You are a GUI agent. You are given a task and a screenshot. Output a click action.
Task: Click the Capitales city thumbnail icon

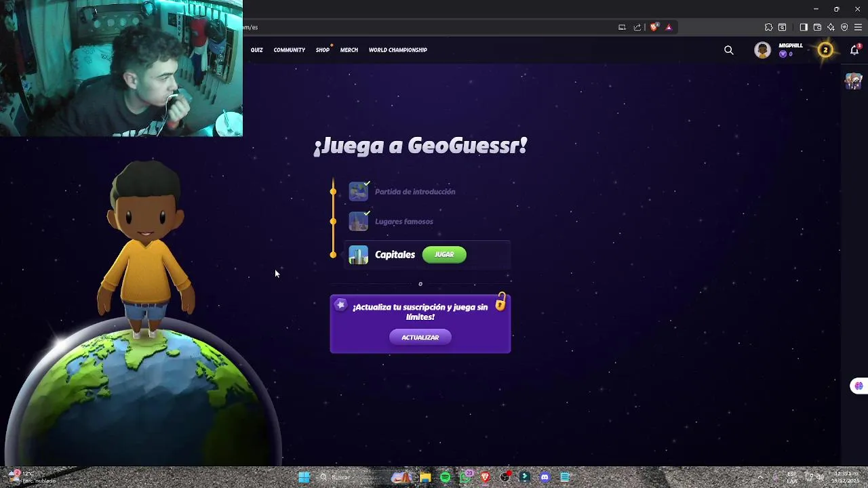[358, 255]
